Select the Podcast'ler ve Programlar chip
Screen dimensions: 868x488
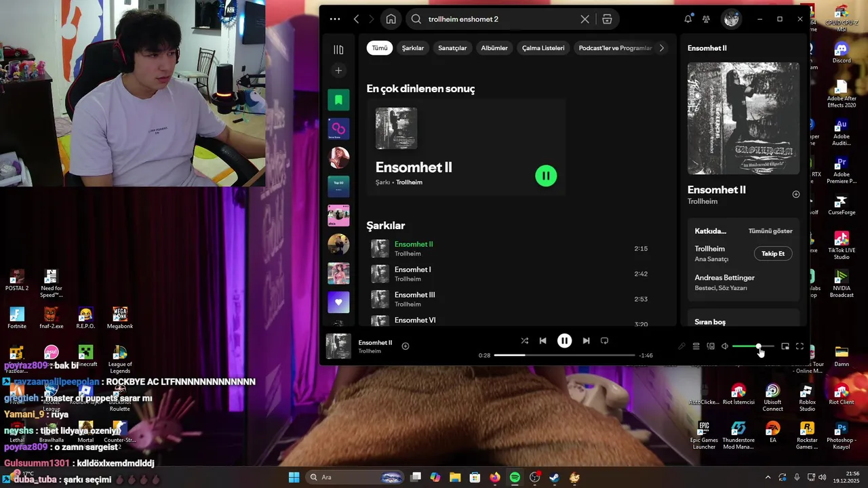coord(615,48)
